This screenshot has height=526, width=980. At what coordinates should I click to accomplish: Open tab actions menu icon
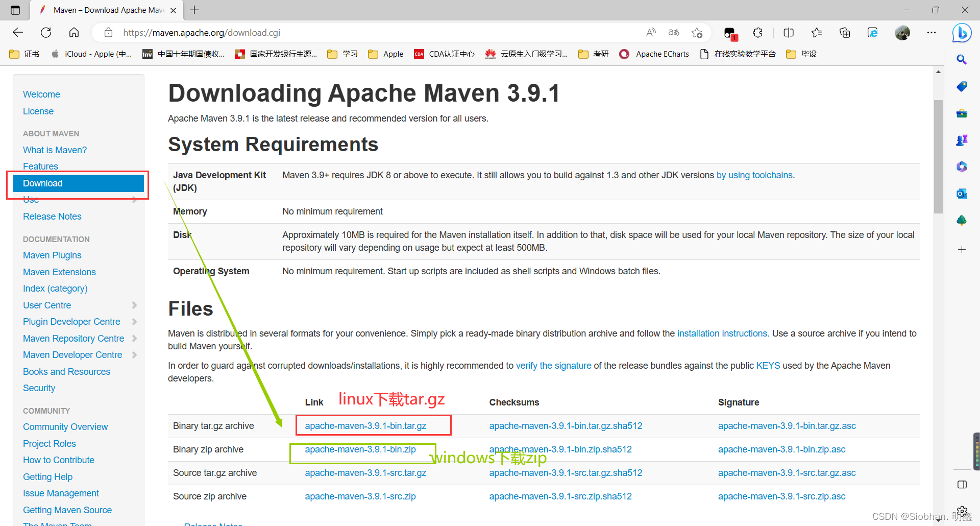coord(15,10)
